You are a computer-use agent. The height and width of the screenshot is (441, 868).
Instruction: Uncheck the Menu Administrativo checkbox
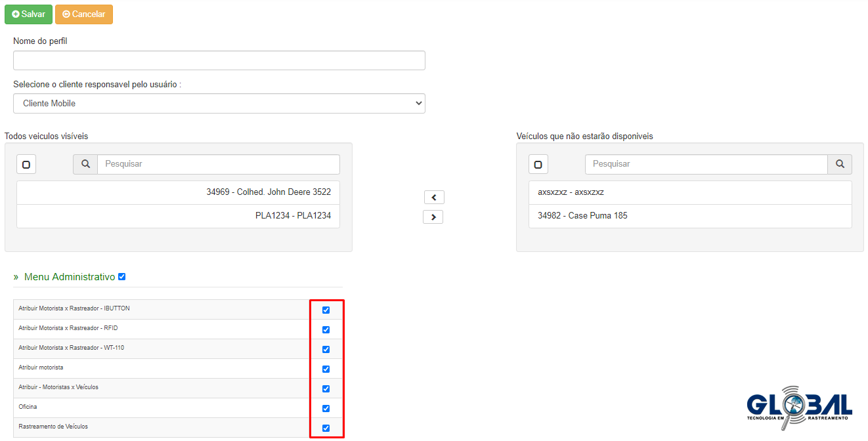pos(121,277)
